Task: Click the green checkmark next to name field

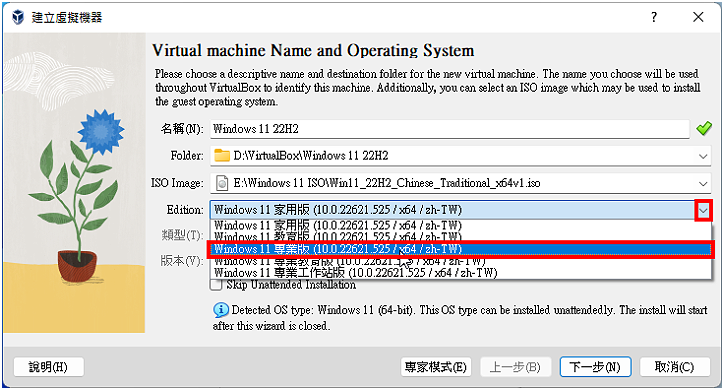Action: (704, 128)
